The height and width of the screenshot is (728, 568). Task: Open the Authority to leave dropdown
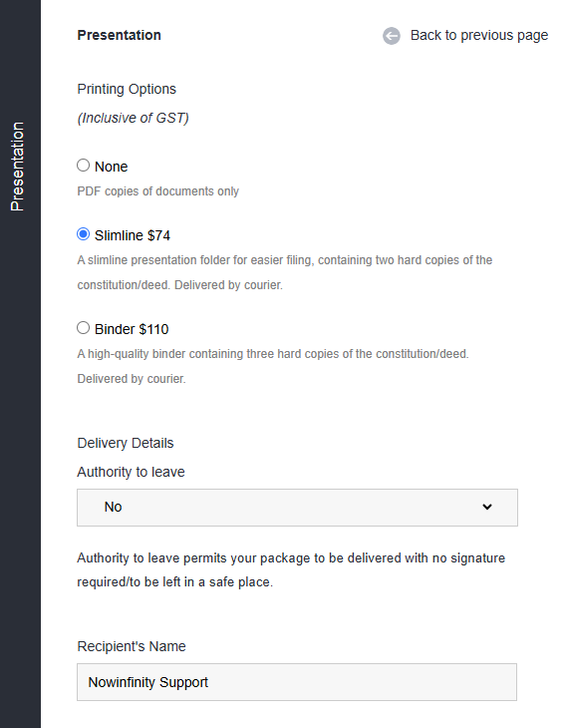tap(297, 508)
